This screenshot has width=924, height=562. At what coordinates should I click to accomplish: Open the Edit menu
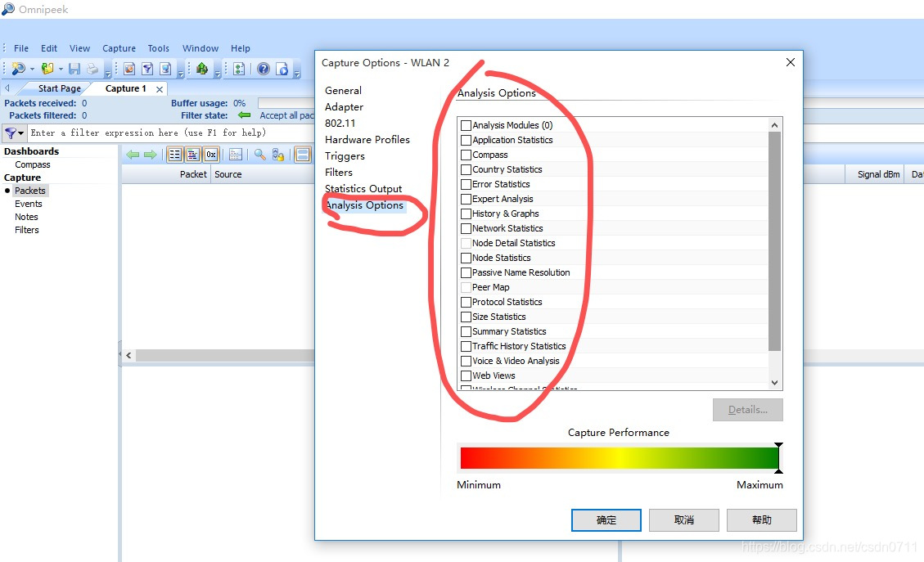click(49, 48)
